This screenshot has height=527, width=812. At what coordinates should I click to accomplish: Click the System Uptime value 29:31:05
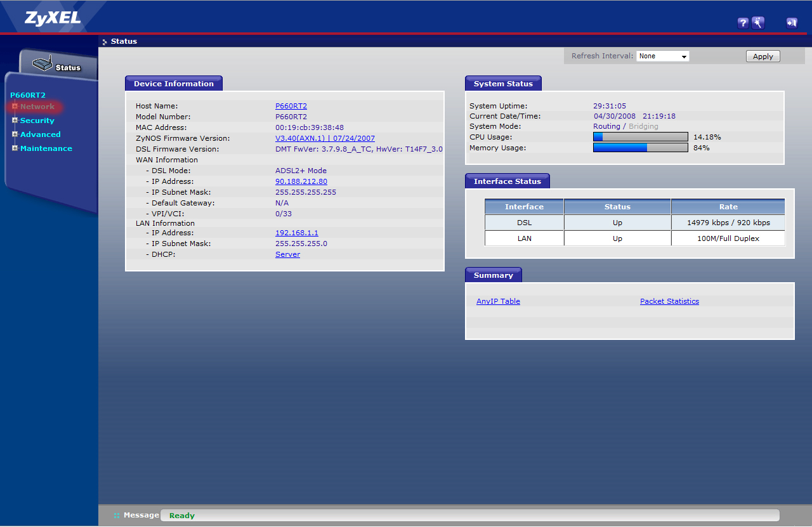click(x=610, y=106)
